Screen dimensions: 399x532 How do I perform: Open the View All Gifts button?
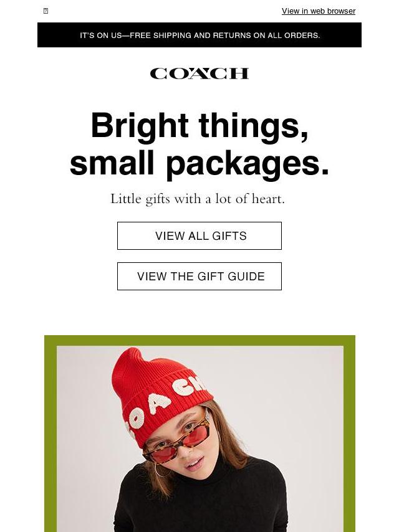coord(199,236)
